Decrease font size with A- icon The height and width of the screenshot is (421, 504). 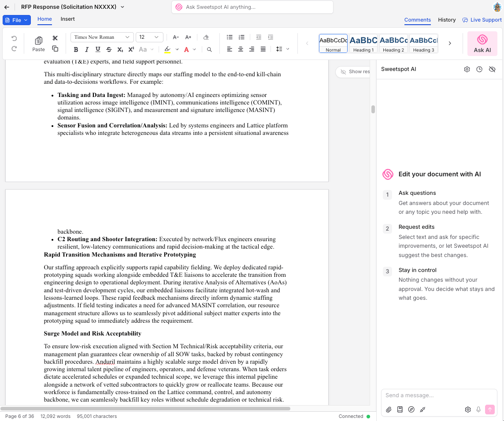176,37
